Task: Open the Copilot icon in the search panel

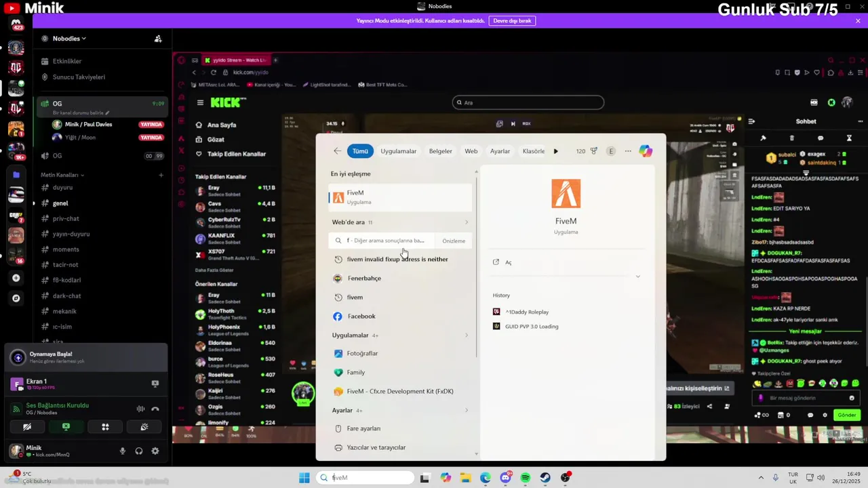Action: click(646, 151)
